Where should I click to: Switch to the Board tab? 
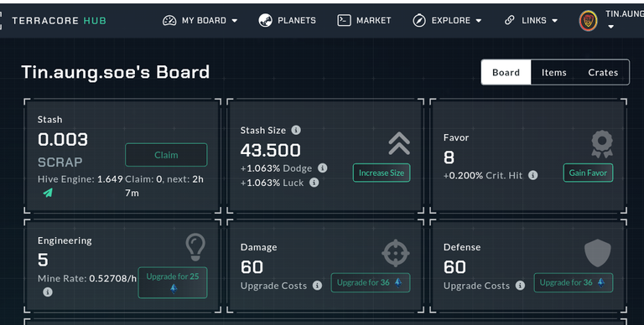(506, 72)
